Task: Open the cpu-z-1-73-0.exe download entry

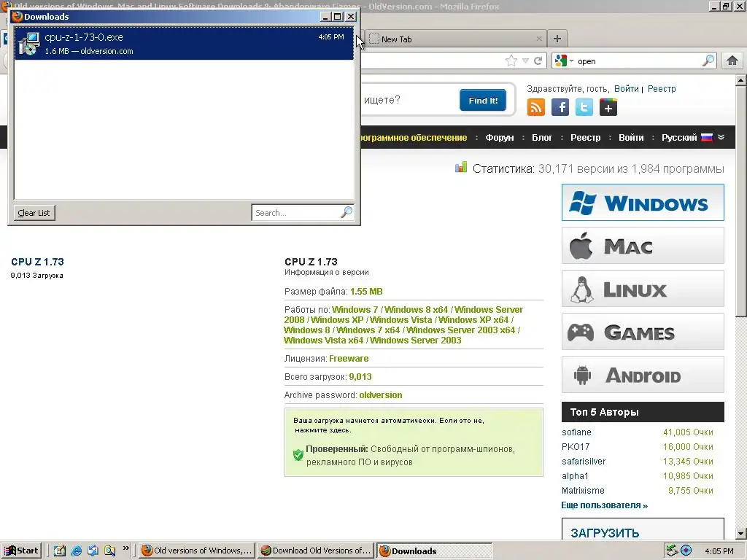Action: pos(184,43)
